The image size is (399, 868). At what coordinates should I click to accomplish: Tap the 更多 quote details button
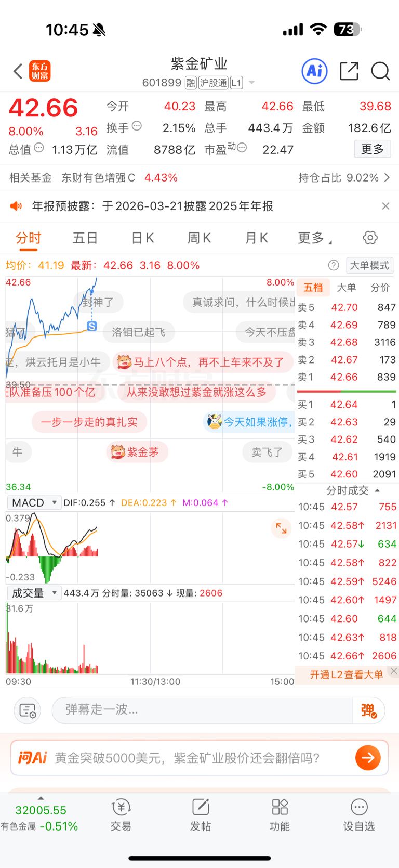click(x=373, y=149)
